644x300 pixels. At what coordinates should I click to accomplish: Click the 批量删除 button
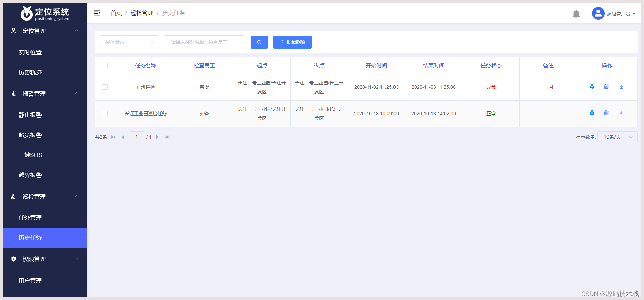point(292,42)
